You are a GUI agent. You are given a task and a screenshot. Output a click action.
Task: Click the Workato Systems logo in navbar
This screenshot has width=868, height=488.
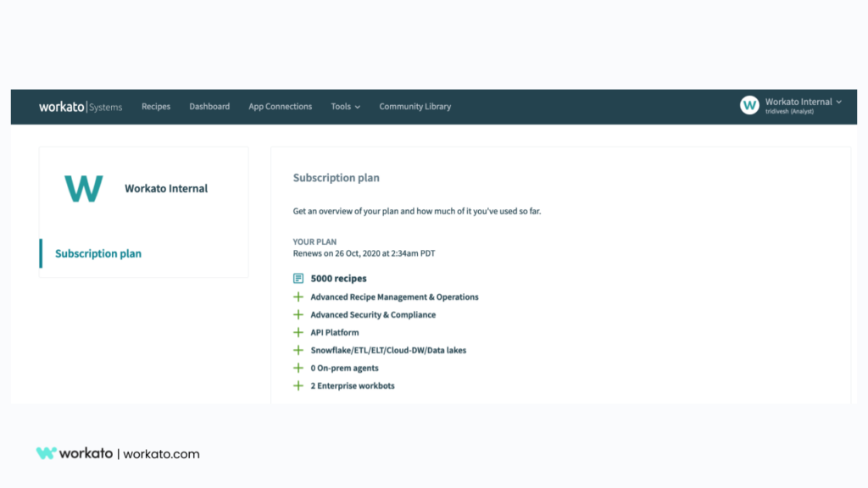[81, 107]
